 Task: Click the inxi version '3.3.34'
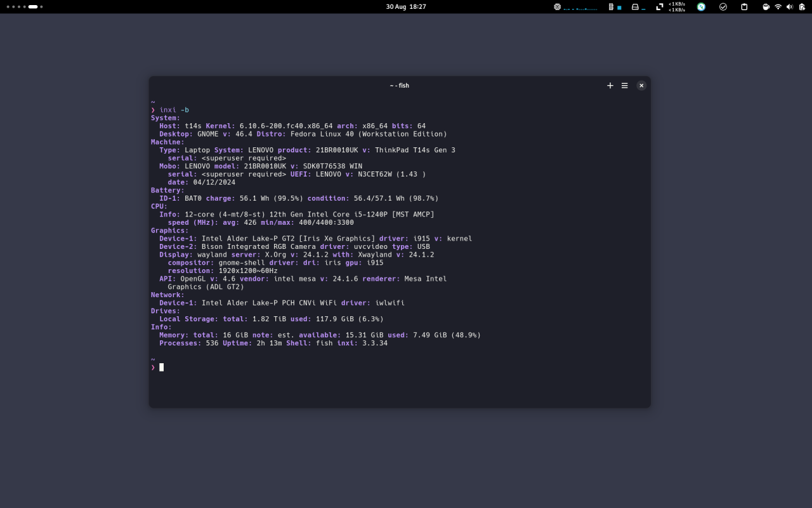[375, 343]
